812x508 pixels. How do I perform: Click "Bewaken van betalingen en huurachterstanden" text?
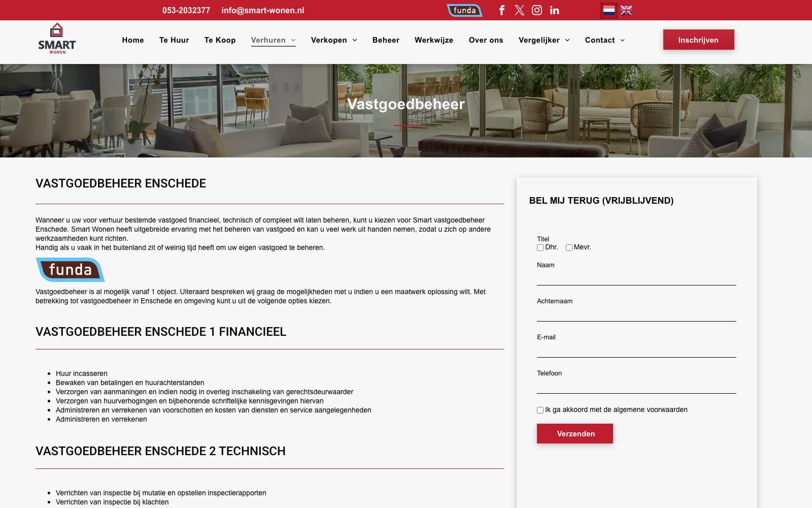tap(130, 383)
